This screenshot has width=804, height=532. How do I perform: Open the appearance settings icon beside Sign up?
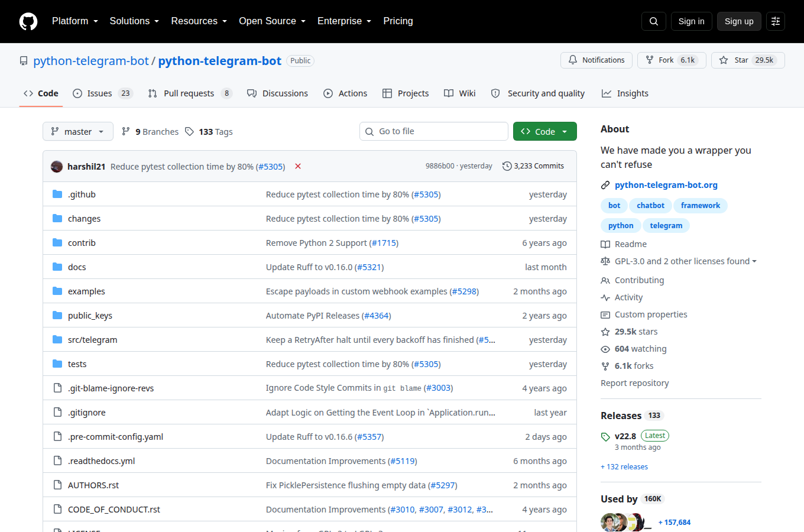click(x=776, y=21)
